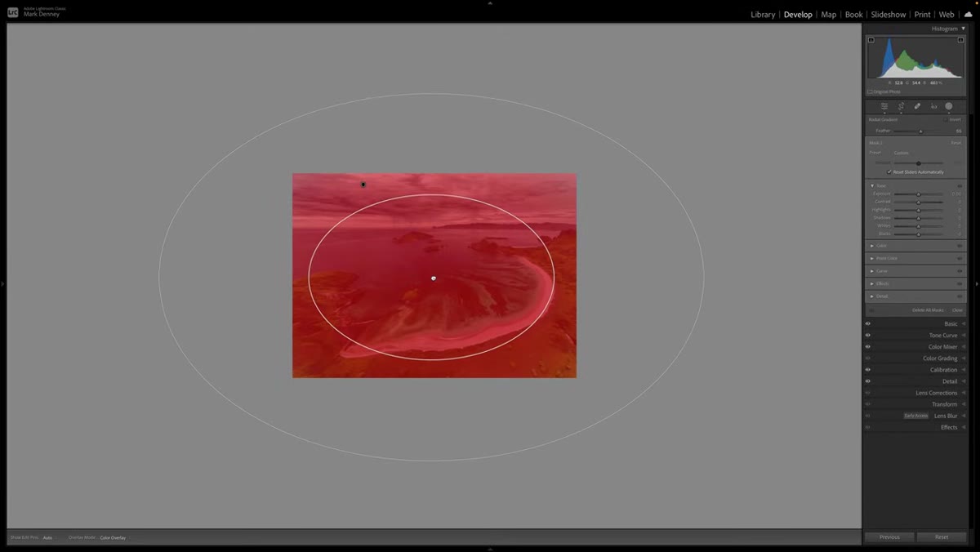Expand the mask Curve section
Viewport: 980px width, 552px height.
[872, 271]
